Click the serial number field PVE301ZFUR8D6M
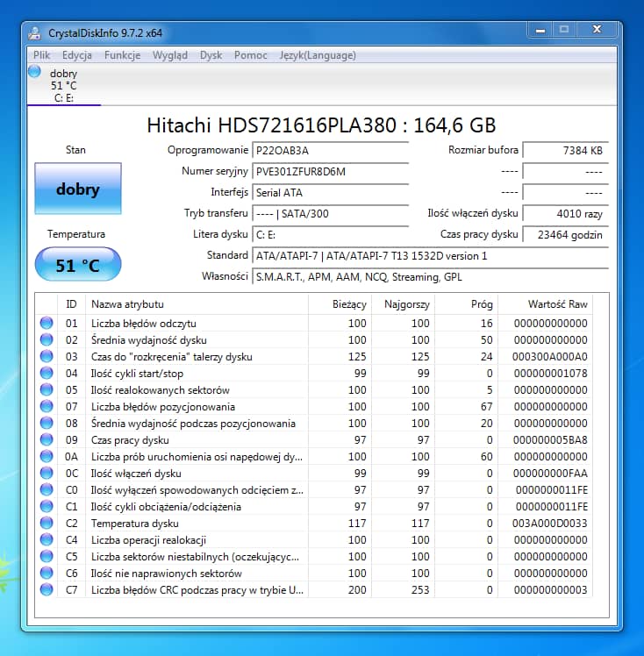 click(x=330, y=171)
